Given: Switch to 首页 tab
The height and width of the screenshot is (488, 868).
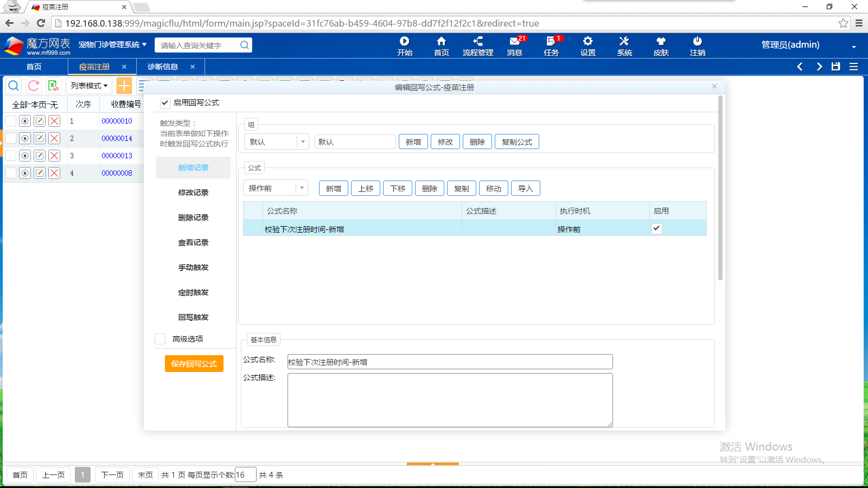Looking at the screenshot, I should click(x=34, y=67).
